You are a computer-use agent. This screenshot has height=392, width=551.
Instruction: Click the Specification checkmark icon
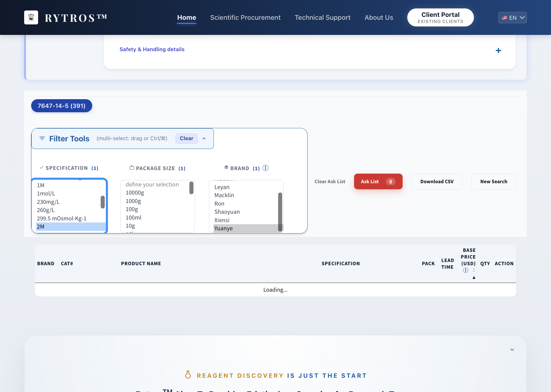(42, 168)
